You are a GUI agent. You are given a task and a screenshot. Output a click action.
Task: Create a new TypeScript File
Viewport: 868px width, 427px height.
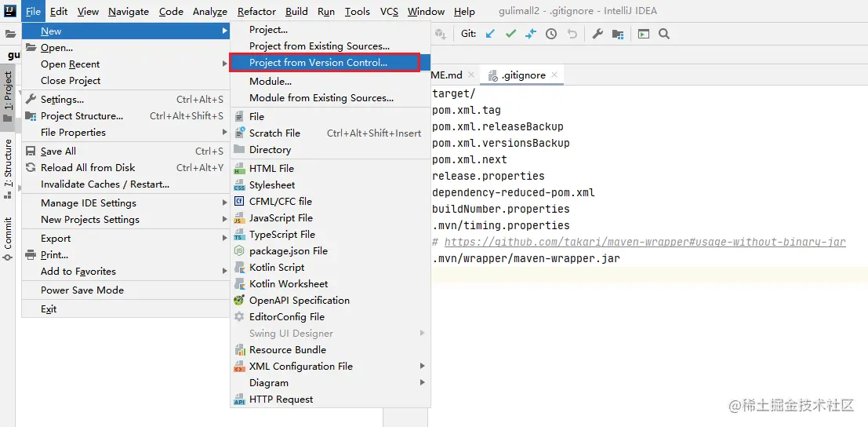[330, 234]
